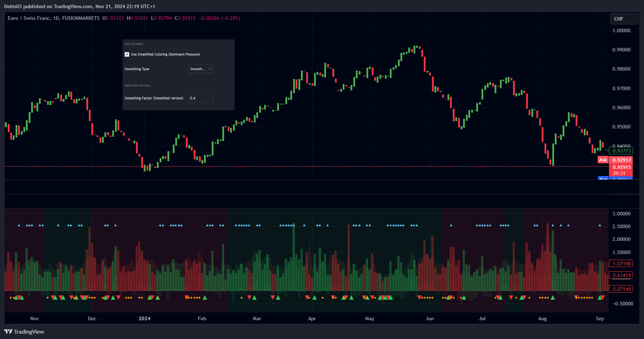Click the Aug label on time axis
The width and height of the screenshot is (644, 339).
point(542,318)
